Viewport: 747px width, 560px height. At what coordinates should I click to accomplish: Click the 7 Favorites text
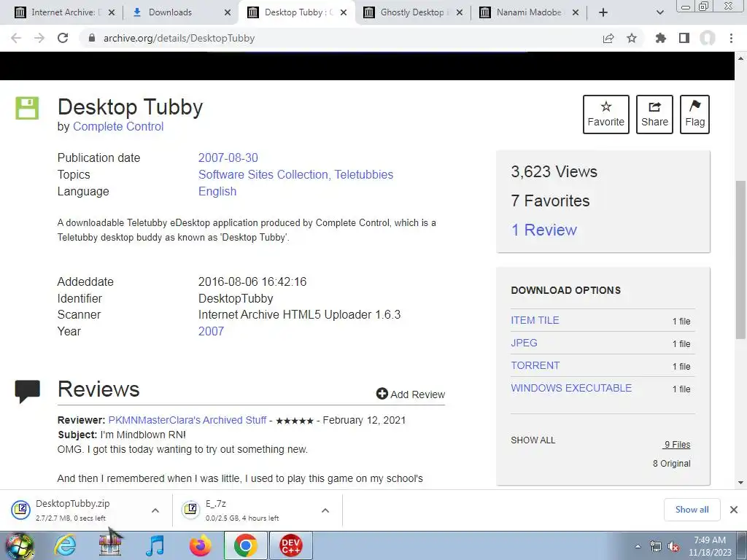point(550,201)
